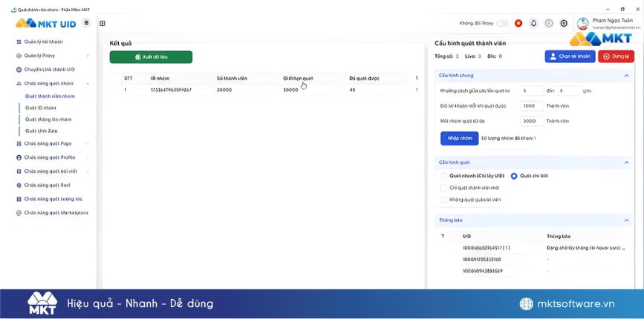Open the settings gear icon in header
The height and width of the screenshot is (319, 644).
[564, 24]
